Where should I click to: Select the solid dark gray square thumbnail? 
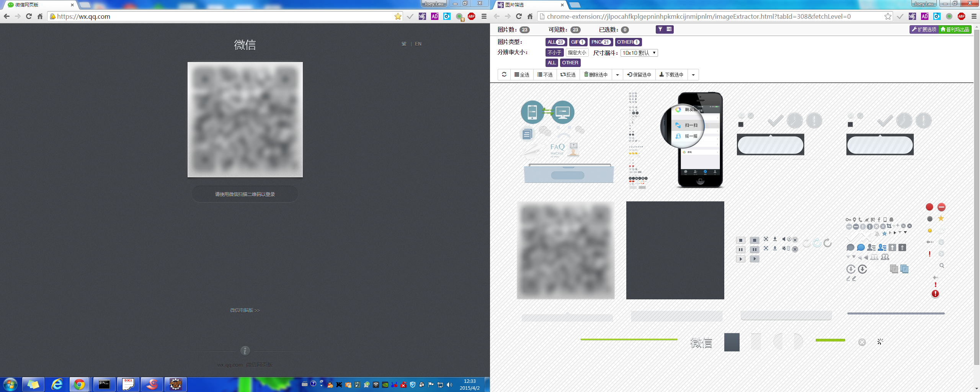tap(675, 250)
